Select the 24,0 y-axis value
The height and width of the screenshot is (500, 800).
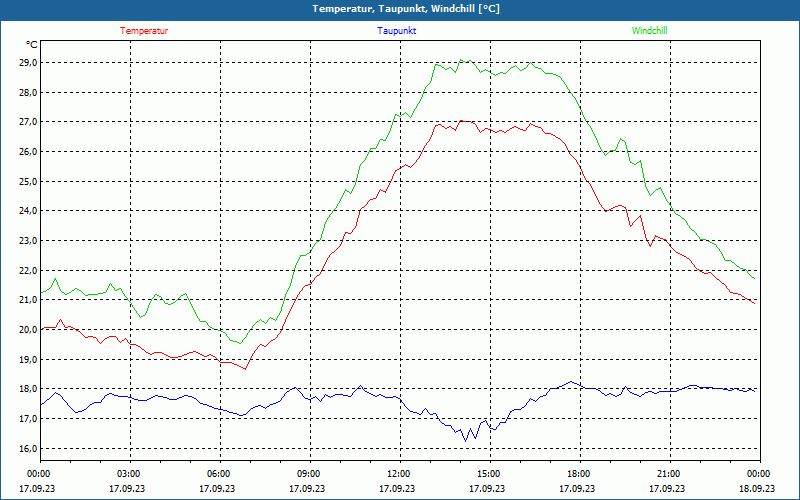pyautogui.click(x=29, y=211)
